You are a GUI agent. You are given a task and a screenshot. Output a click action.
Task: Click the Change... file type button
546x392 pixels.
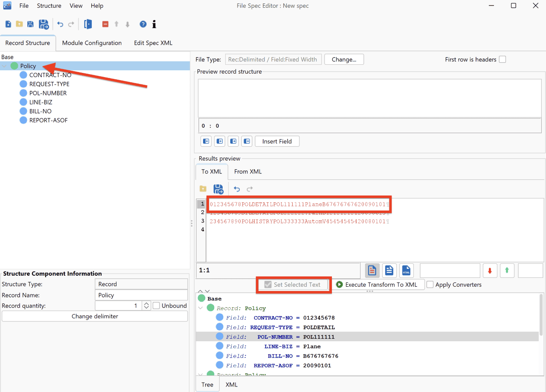[x=344, y=59]
